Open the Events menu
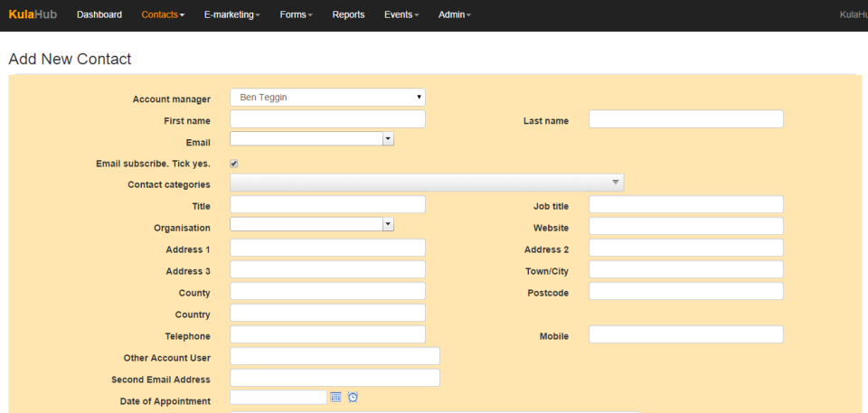Viewport: 868px width, 413px height. pyautogui.click(x=401, y=15)
